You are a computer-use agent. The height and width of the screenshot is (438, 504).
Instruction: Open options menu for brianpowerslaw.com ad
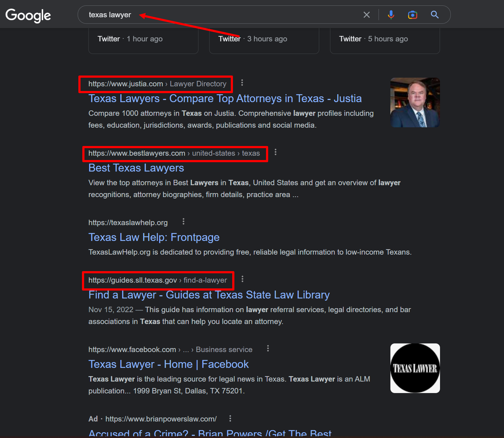230,418
